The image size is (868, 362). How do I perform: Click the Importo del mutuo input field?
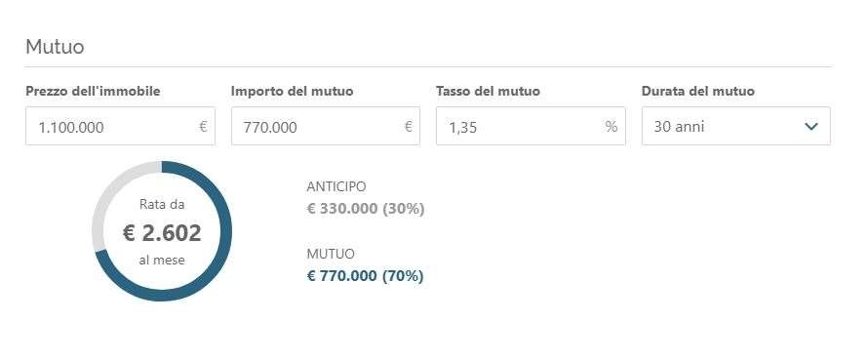point(326,126)
